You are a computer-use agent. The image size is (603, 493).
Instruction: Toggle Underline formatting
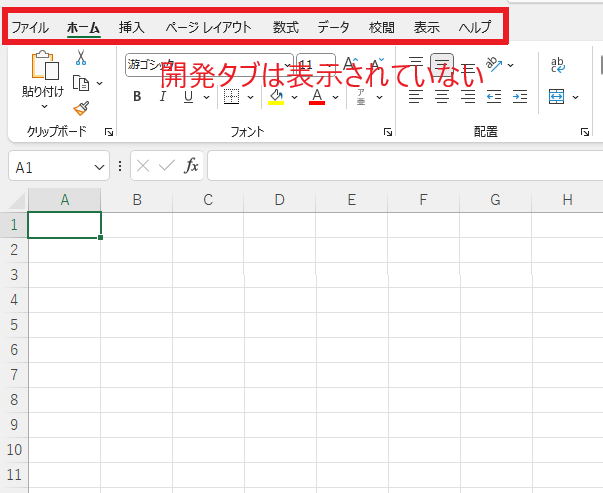[x=187, y=97]
